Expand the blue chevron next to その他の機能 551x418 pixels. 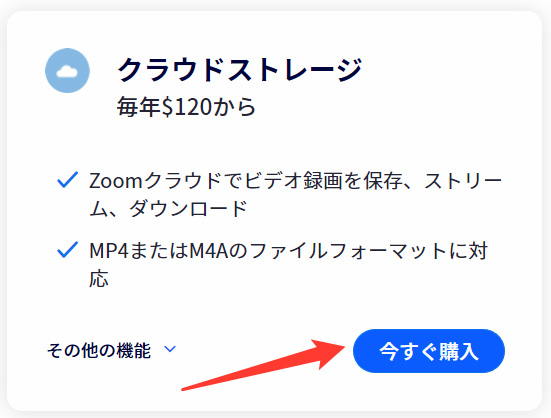click(170, 349)
